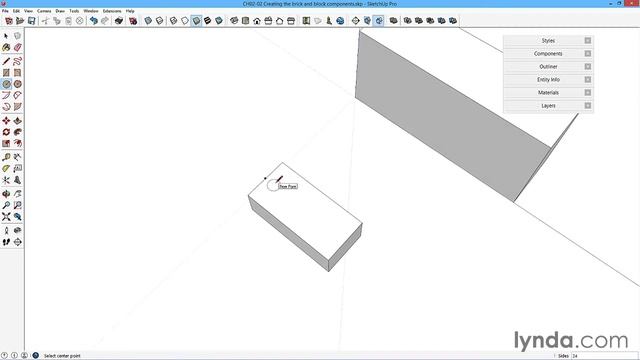Choose the Select arrow tool

click(6, 36)
